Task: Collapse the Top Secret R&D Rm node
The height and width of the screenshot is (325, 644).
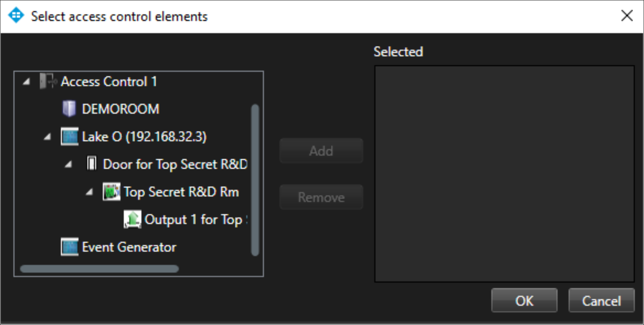Action: tap(89, 192)
